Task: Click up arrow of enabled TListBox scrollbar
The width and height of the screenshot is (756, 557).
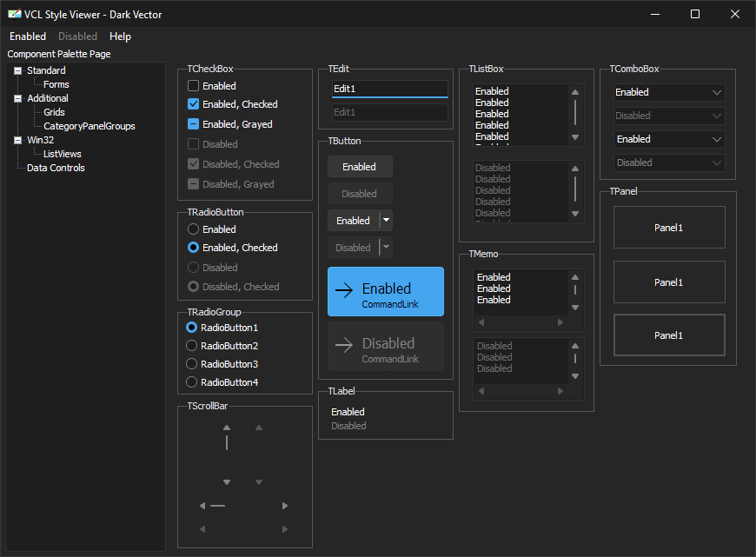Action: tap(574, 91)
